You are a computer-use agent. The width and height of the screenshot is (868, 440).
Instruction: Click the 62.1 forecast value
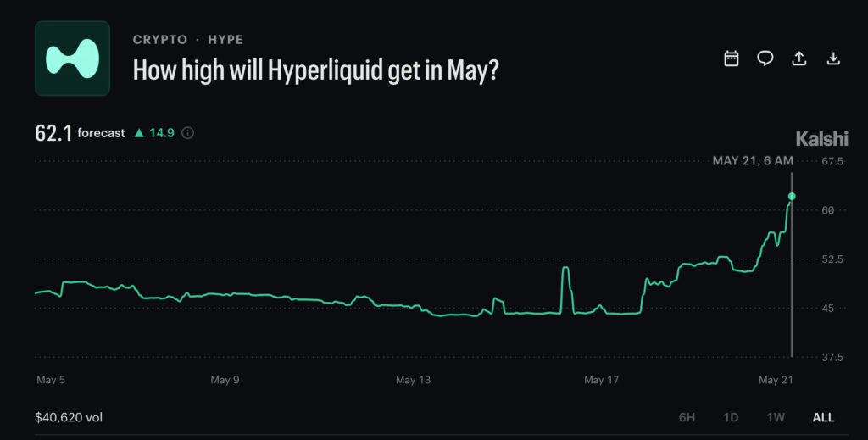pyautogui.click(x=53, y=133)
